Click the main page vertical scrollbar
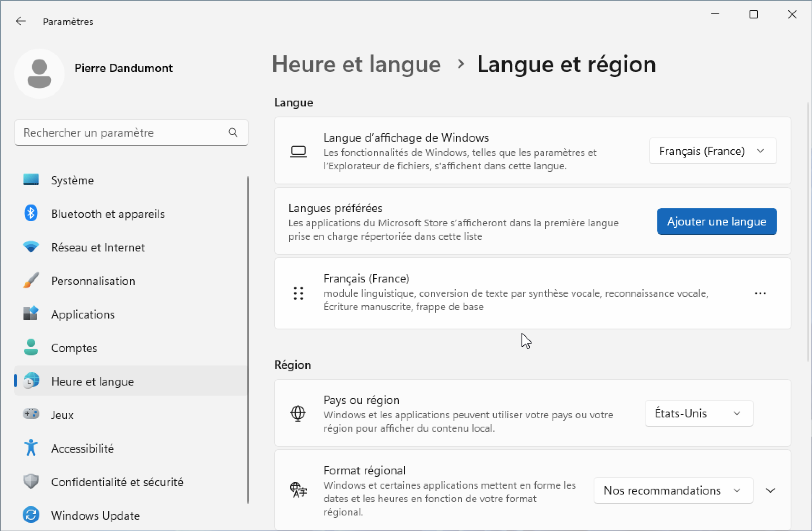This screenshot has height=531, width=812. pyautogui.click(x=809, y=231)
